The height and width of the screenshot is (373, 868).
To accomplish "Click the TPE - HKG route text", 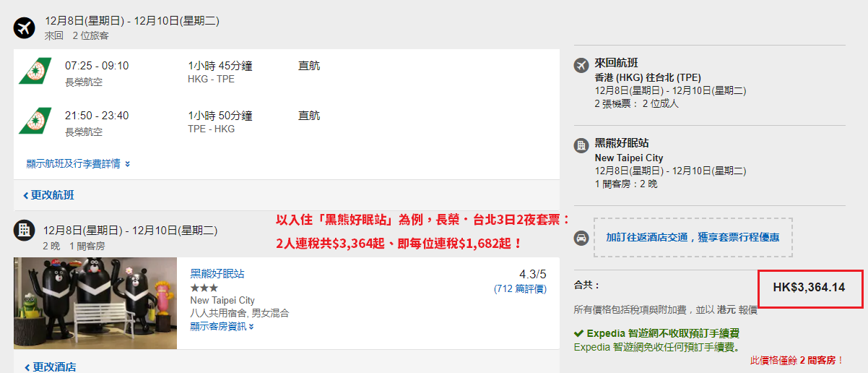I will coord(211,129).
